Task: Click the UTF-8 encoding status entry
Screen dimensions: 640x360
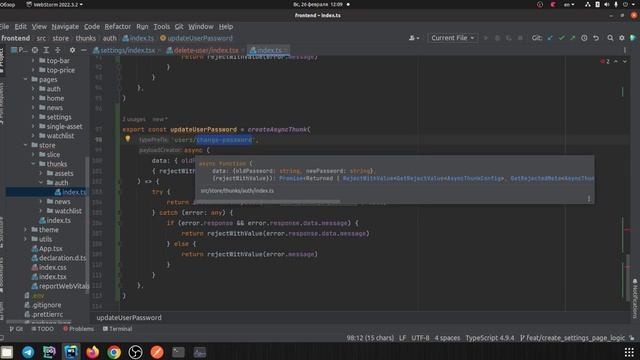Action: pyautogui.click(x=420, y=338)
